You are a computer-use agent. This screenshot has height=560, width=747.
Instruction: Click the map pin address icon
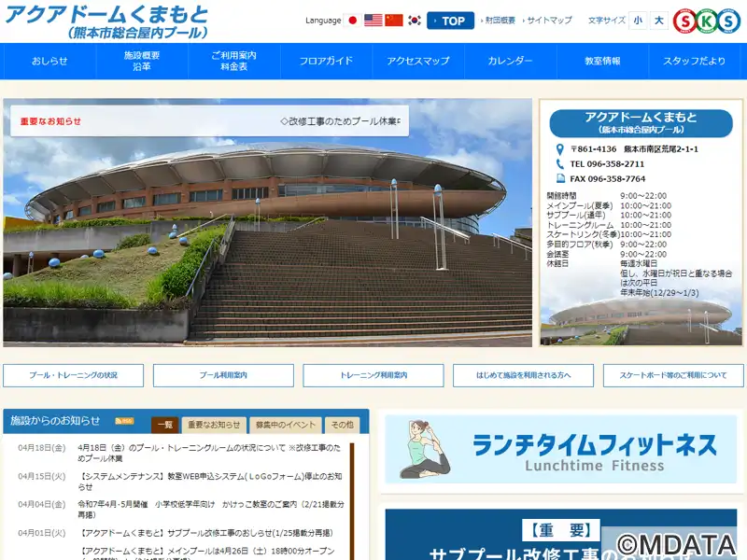(x=559, y=149)
